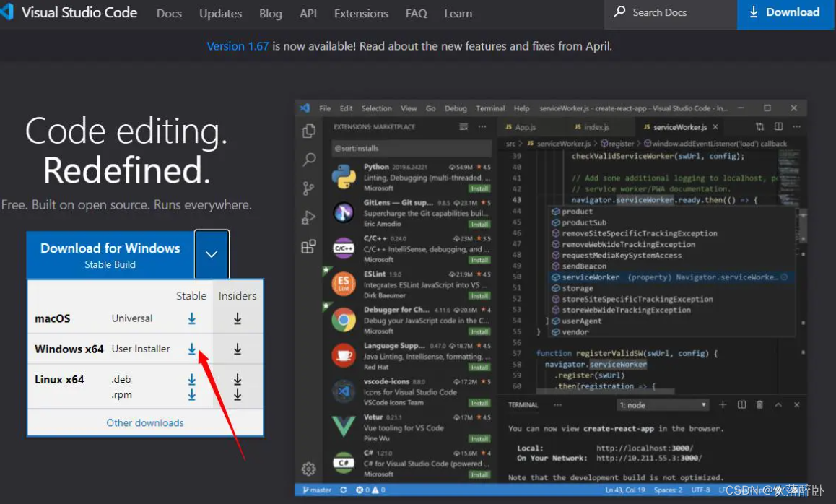Viewport: 836px width, 504px height.
Task: Click the Run and Debug icon
Action: (x=309, y=217)
